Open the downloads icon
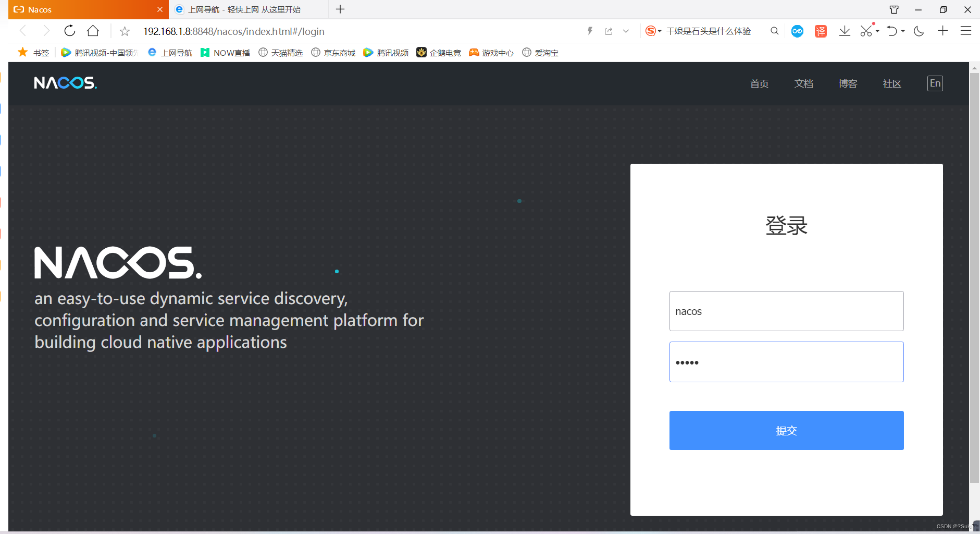The height and width of the screenshot is (534, 980). point(845,31)
